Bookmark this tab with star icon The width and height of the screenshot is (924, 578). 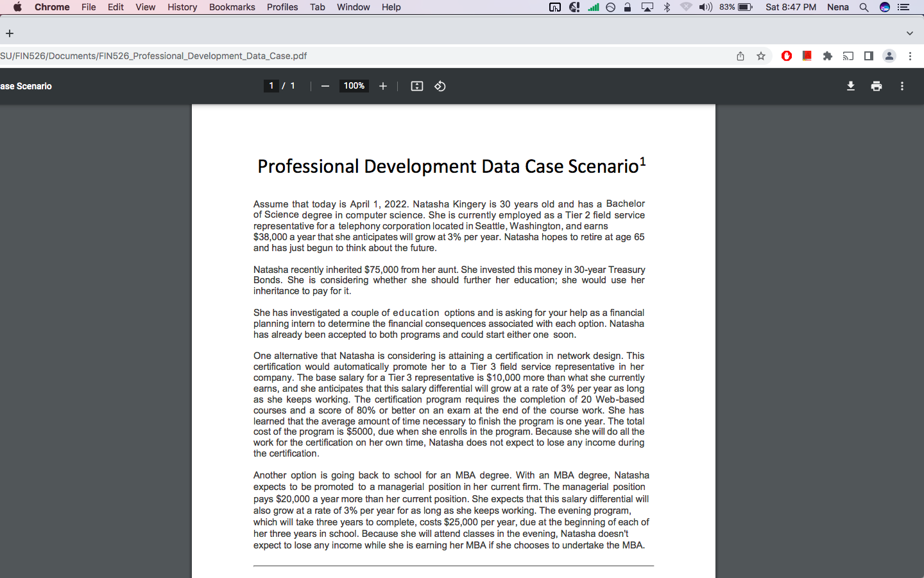coord(761,56)
